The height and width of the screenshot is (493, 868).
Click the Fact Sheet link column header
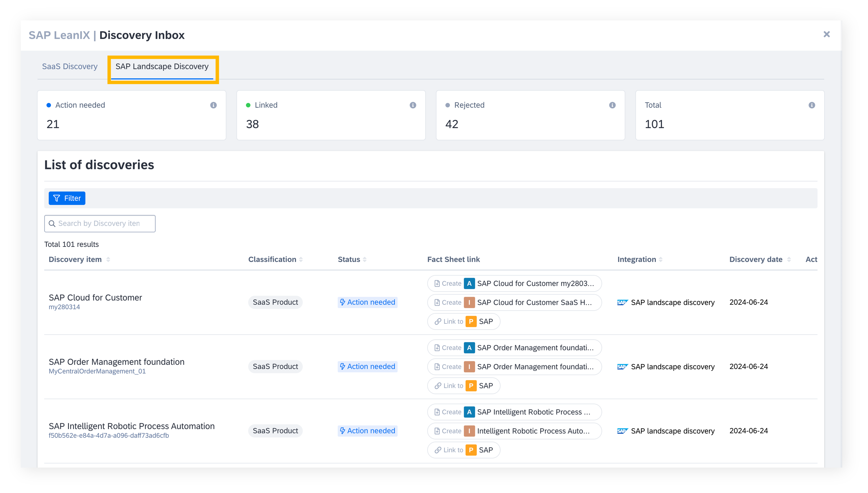pos(453,259)
